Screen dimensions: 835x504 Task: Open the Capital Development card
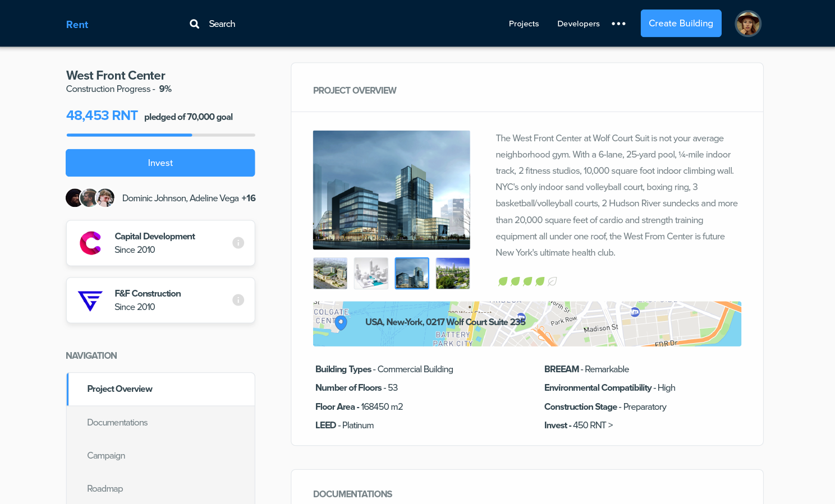pos(160,243)
